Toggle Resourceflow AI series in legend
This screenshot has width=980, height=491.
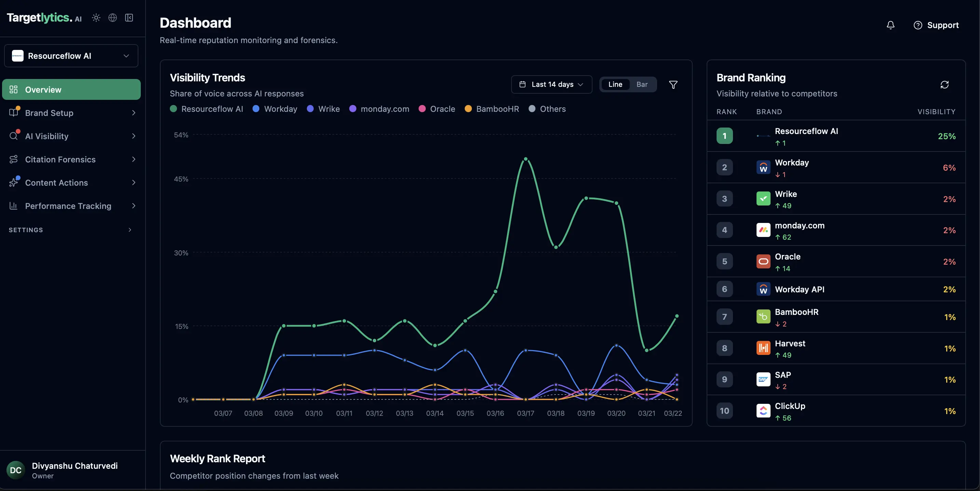(x=207, y=109)
